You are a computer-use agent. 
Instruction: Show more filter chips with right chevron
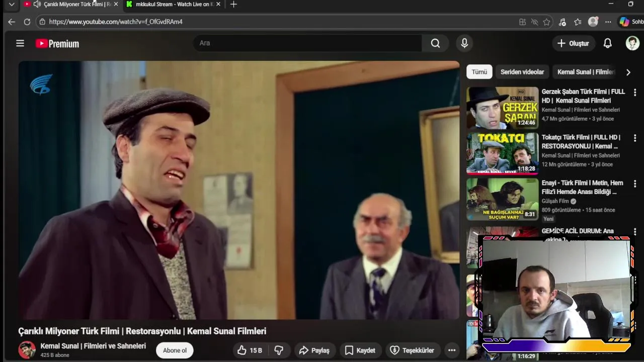[628, 72]
